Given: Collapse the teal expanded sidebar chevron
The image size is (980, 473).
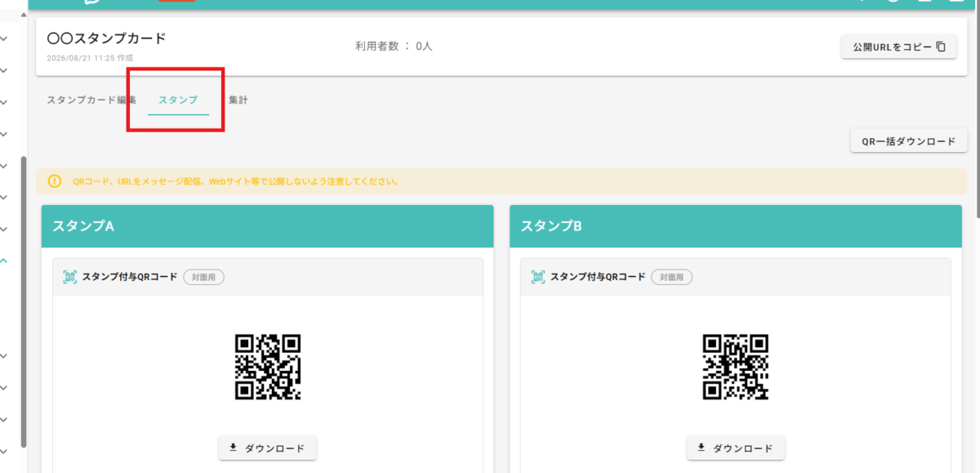Looking at the screenshot, I should [4, 261].
